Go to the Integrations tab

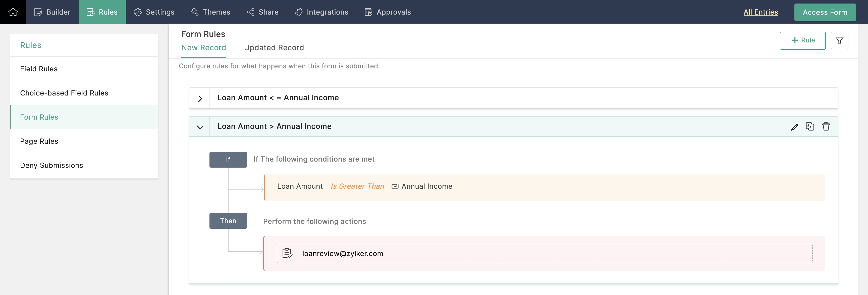point(321,12)
